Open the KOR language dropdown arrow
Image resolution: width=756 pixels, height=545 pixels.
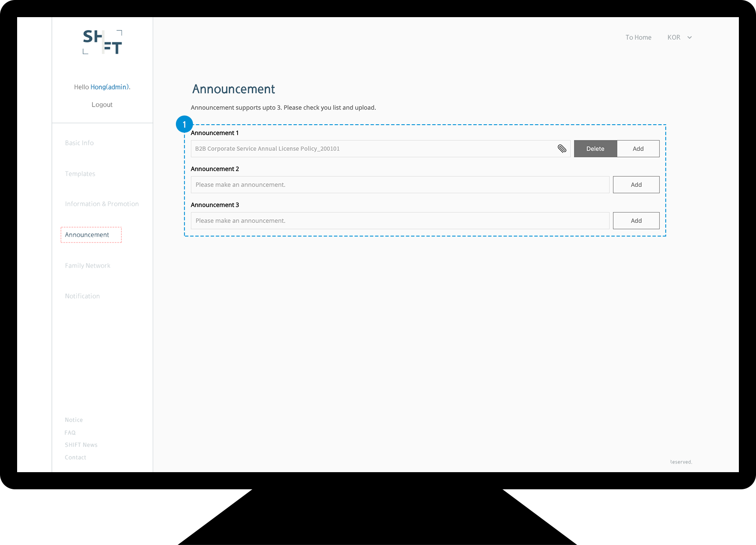point(690,38)
